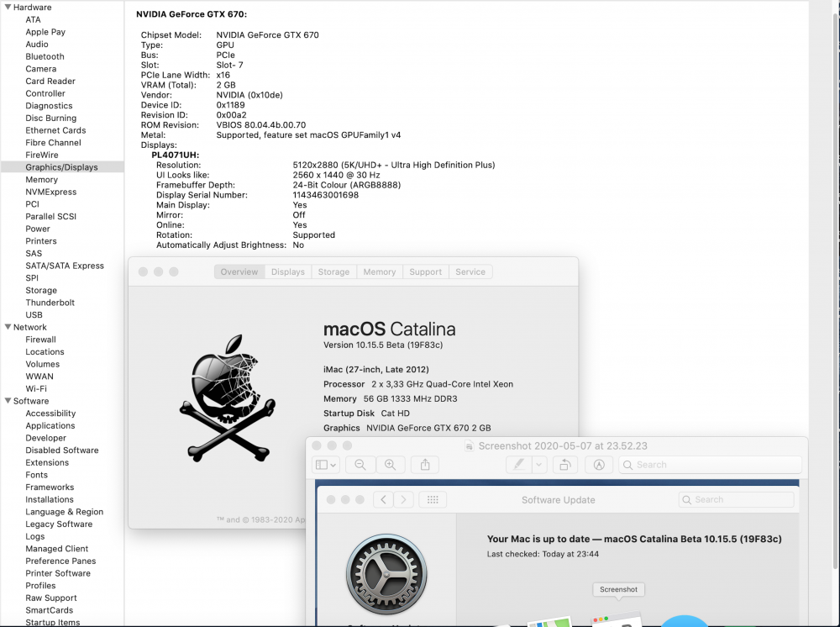Select Thunderbolt in the sidebar
840x627 pixels.
click(x=50, y=303)
